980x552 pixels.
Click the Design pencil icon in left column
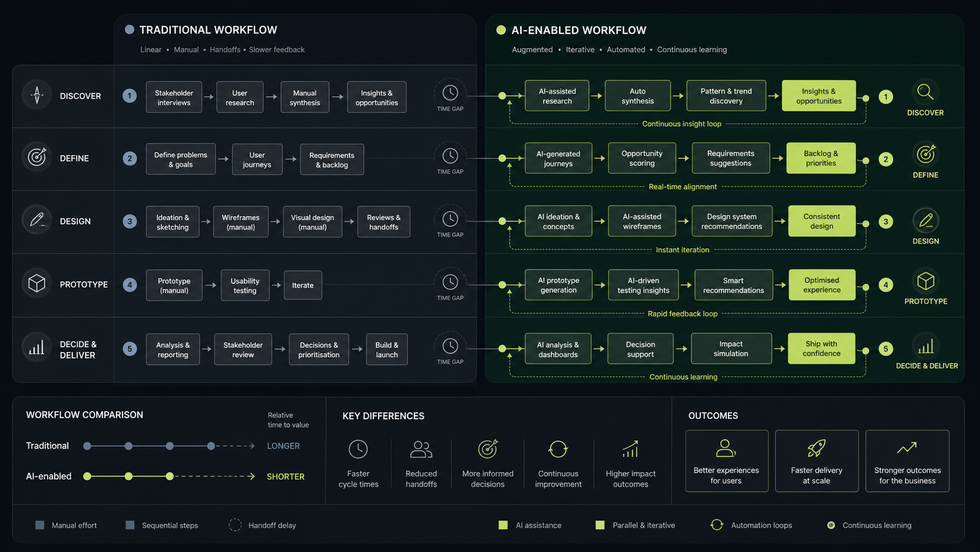tap(37, 221)
